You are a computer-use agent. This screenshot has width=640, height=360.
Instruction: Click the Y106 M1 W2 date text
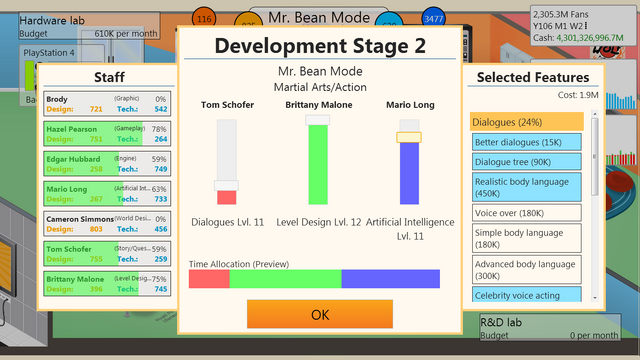[x=560, y=26]
